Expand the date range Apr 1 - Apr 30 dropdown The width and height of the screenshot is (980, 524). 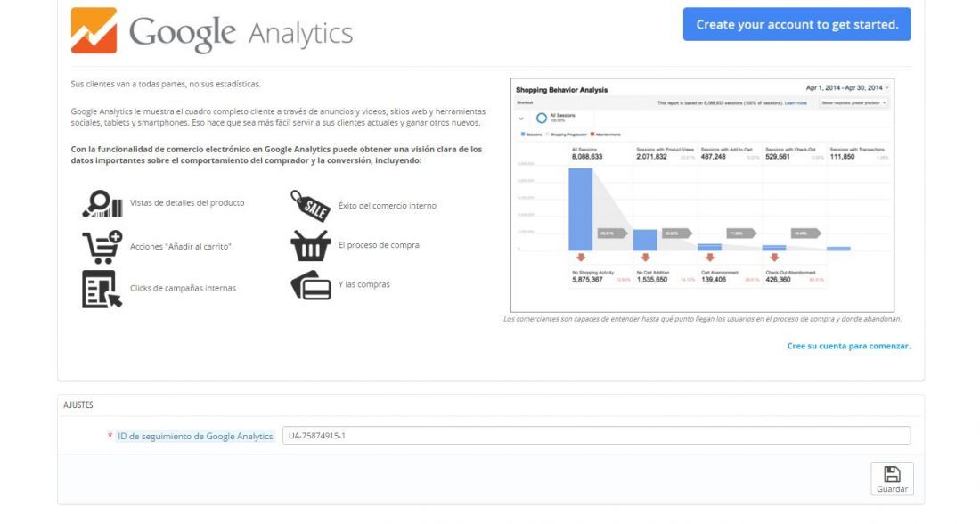(x=847, y=87)
